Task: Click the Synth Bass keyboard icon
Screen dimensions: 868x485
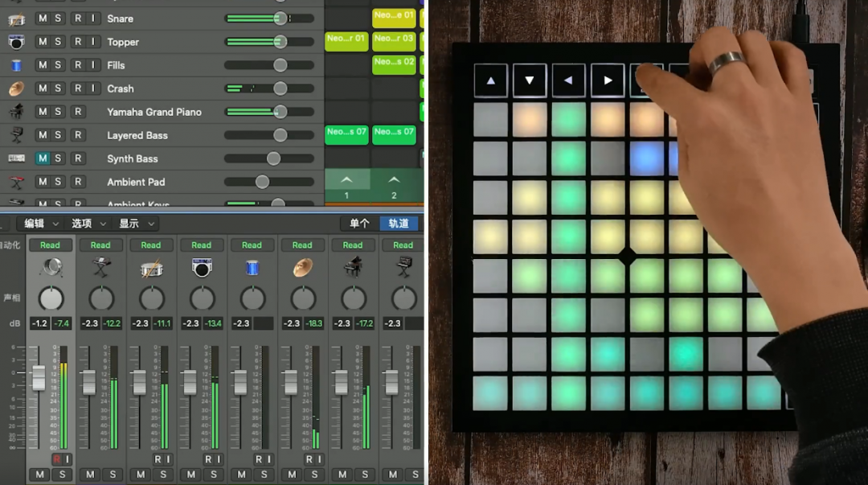Action: click(x=16, y=158)
